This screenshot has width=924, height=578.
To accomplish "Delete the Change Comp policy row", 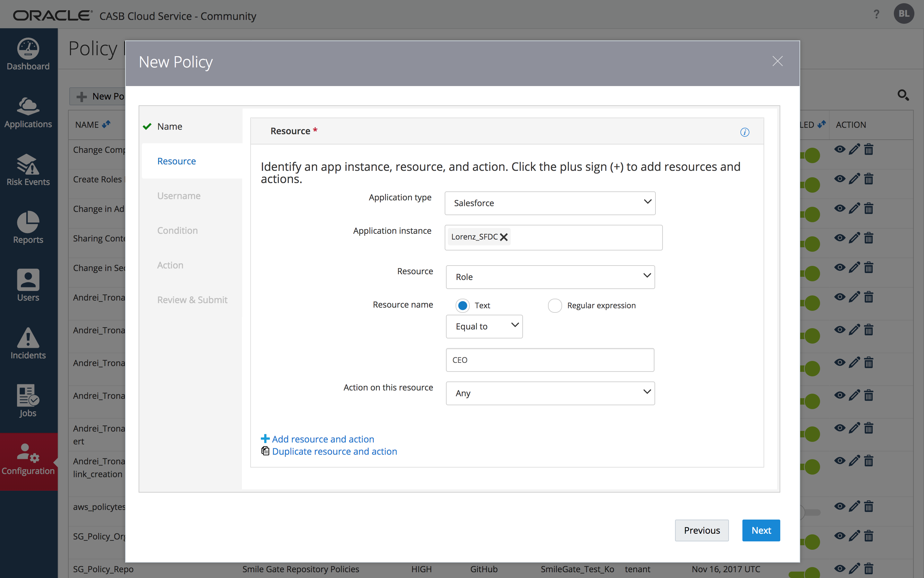I will [x=868, y=149].
